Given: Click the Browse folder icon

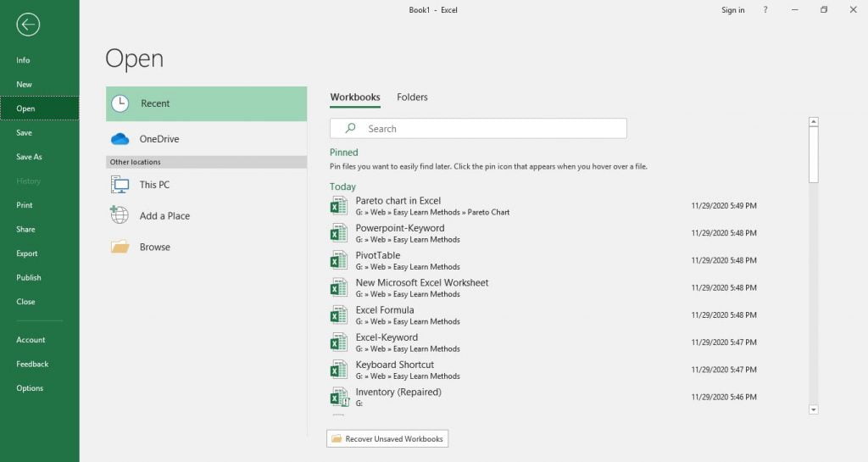Looking at the screenshot, I should pos(120,247).
